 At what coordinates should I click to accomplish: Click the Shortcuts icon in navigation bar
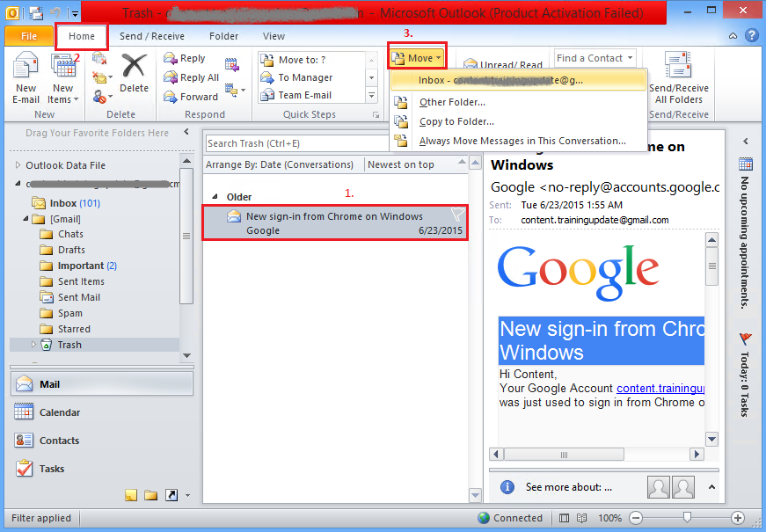[171, 495]
